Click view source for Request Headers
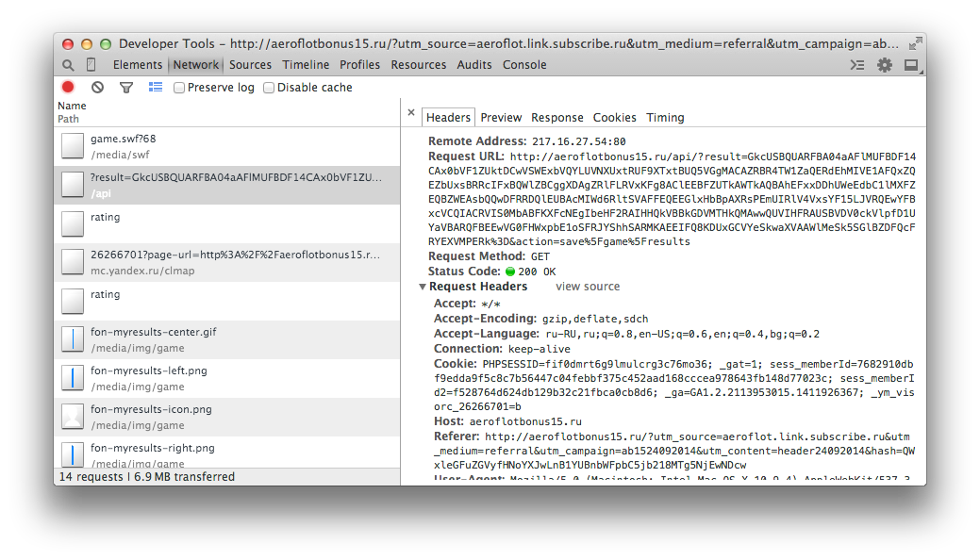The height and width of the screenshot is (560, 980). 588,287
